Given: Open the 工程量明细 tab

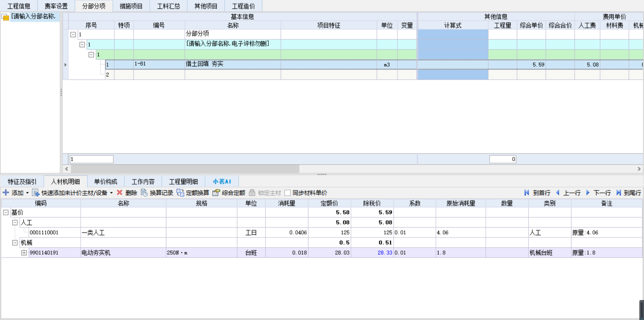Looking at the screenshot, I should click(184, 181).
